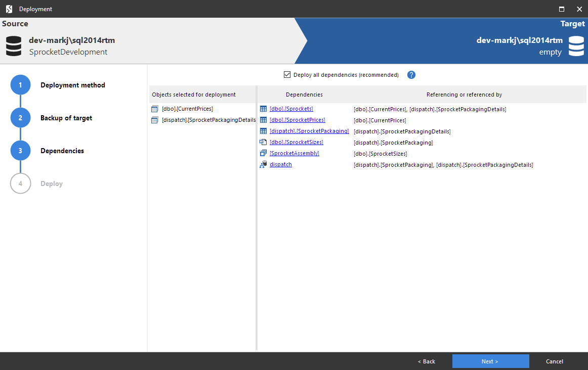The width and height of the screenshot is (588, 370).
Task: Click the table icon for [dbo].[SprocketPrices]
Action: (x=263, y=120)
